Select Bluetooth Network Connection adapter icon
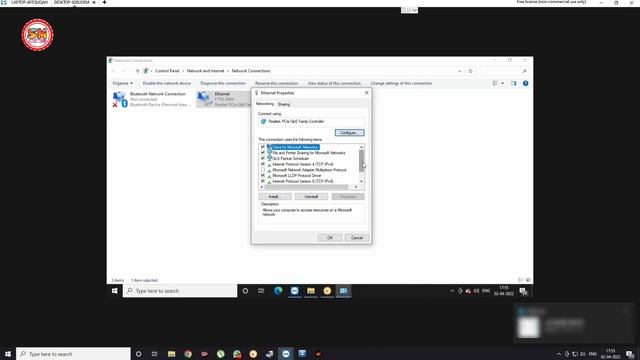This screenshot has width=640, height=360. tap(120, 99)
